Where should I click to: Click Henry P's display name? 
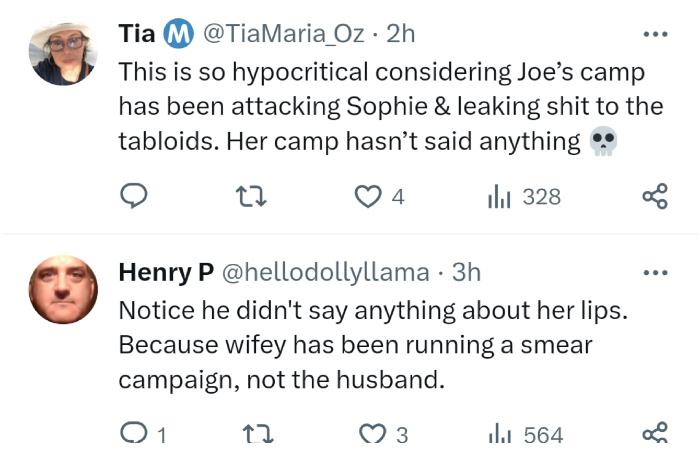click(163, 272)
